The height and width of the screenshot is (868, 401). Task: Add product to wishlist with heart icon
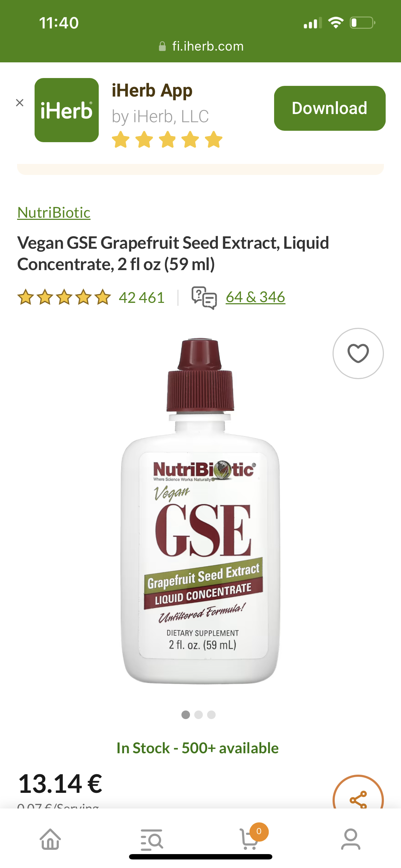358,353
